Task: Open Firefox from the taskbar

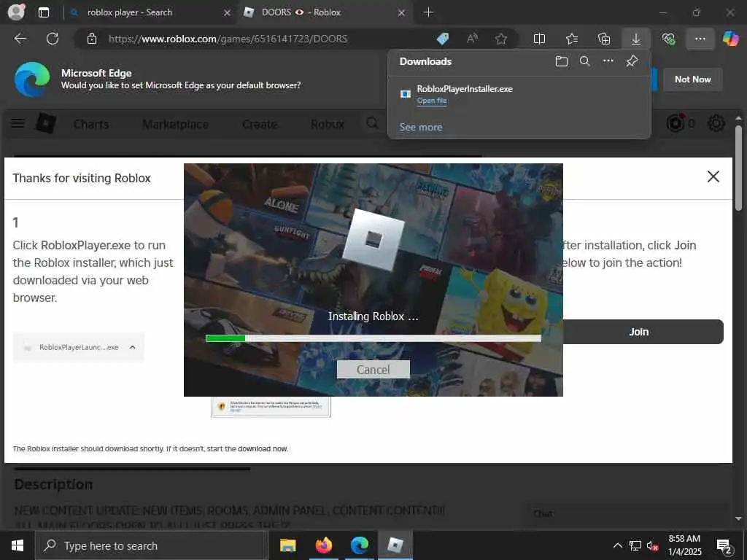Action: (323, 545)
